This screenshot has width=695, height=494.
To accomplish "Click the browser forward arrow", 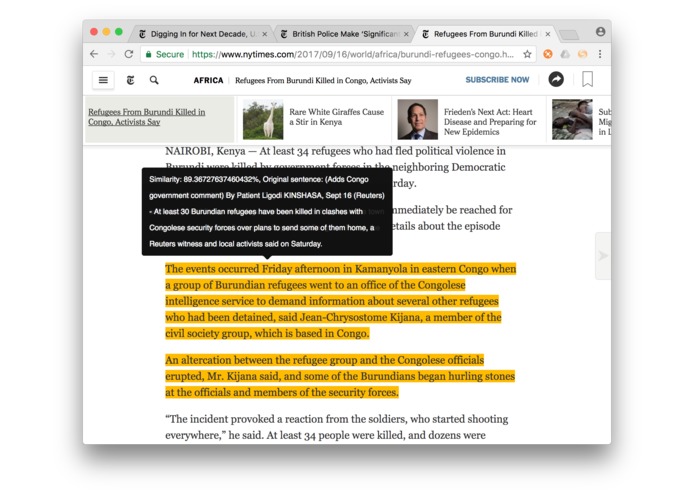I will point(111,54).
